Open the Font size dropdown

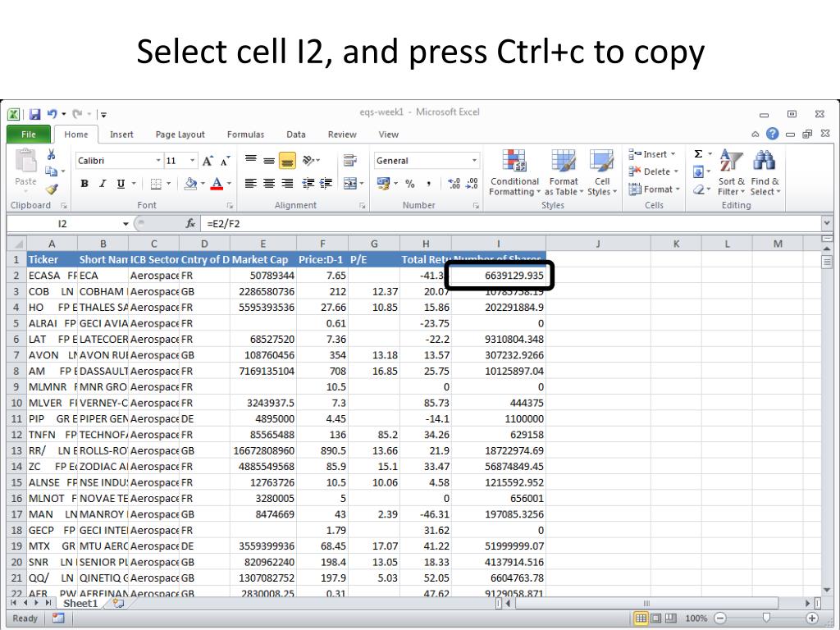click(x=192, y=161)
